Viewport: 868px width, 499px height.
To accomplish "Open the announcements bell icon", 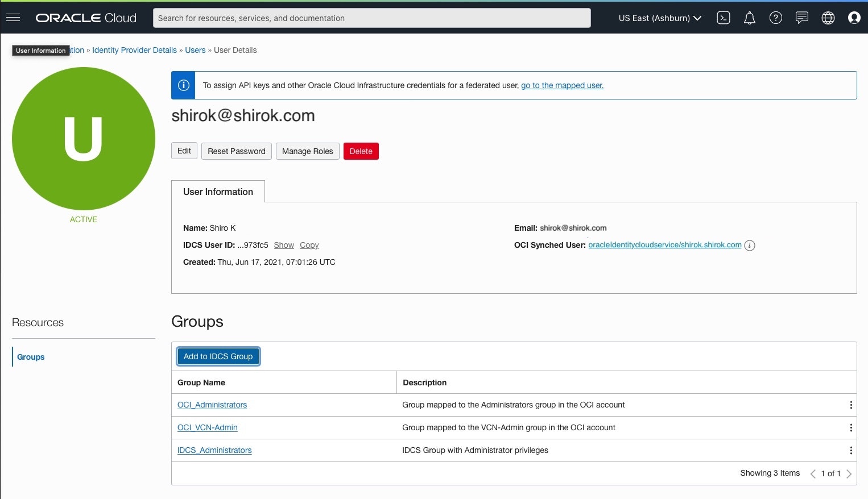I will click(750, 18).
